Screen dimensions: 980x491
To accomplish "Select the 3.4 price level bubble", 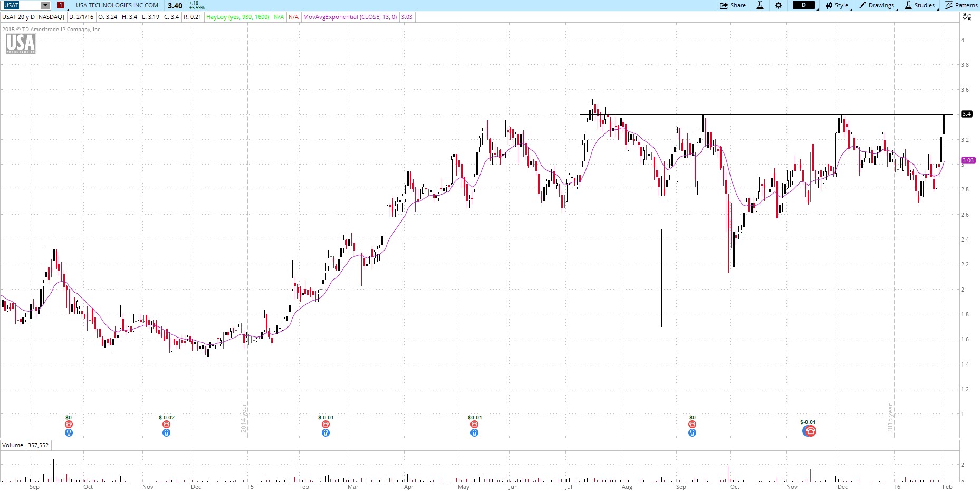I will 967,114.
